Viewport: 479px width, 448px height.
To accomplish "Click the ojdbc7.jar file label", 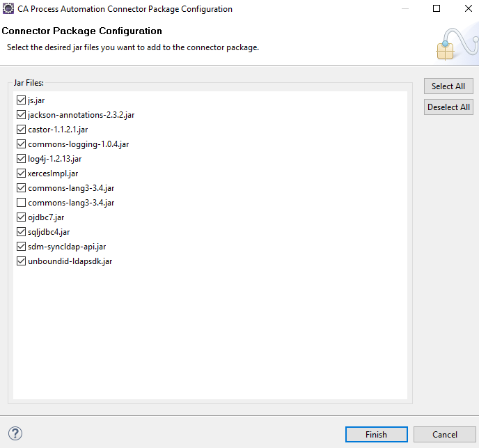I will [x=46, y=217].
